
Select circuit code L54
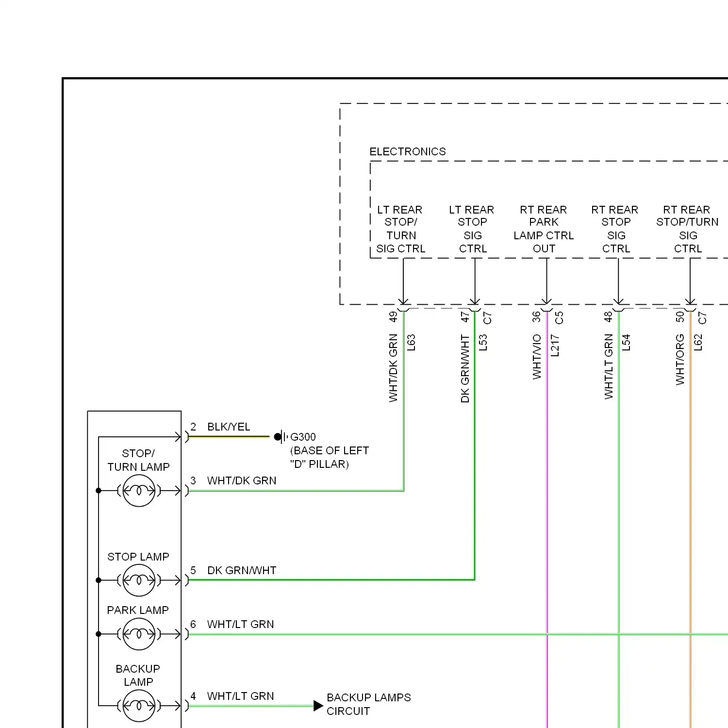[x=626, y=343]
